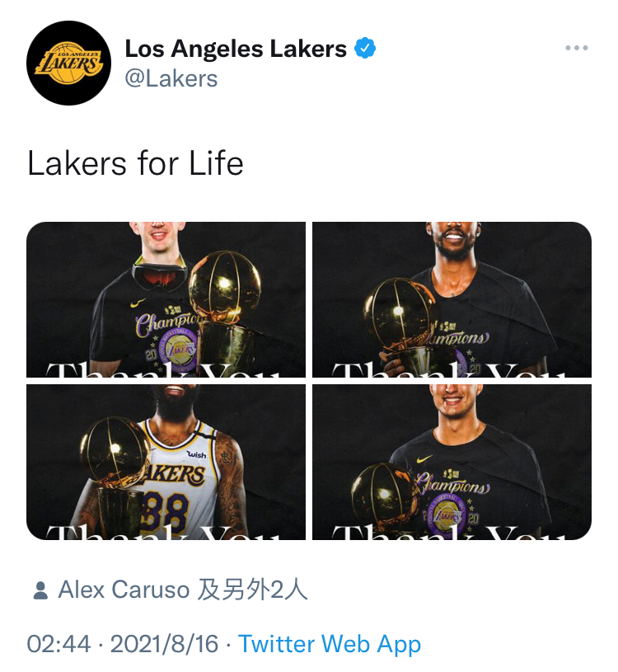Click the Twitter Web App source link
618x672 pixels.
point(330,644)
